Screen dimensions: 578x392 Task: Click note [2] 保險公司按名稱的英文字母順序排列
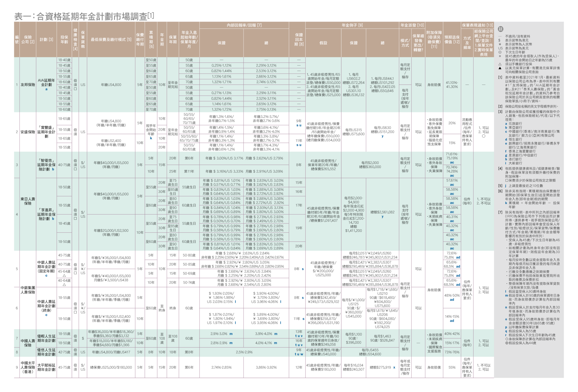coord(532,106)
